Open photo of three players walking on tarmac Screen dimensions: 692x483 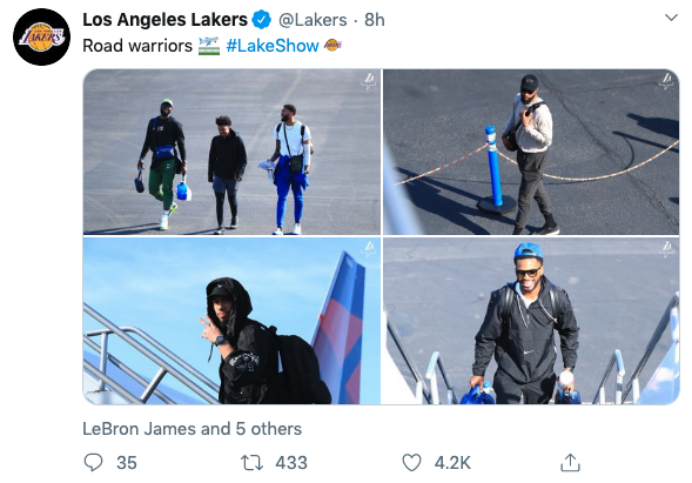pos(231,152)
